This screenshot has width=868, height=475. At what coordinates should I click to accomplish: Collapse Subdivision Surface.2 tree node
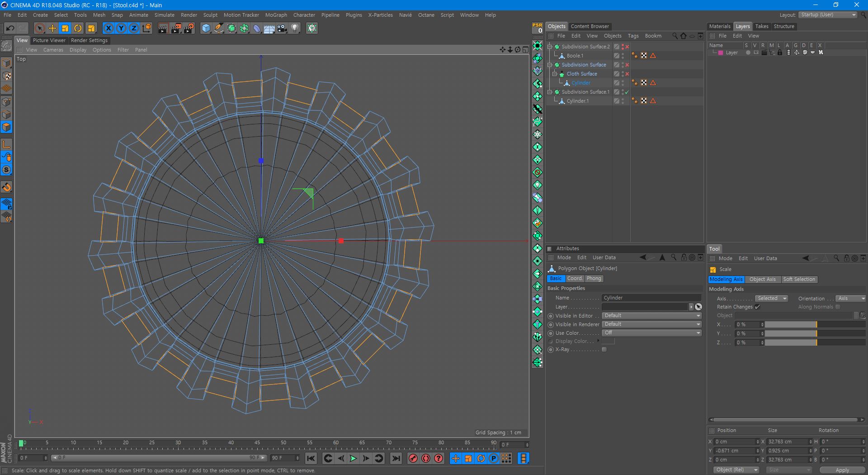550,47
